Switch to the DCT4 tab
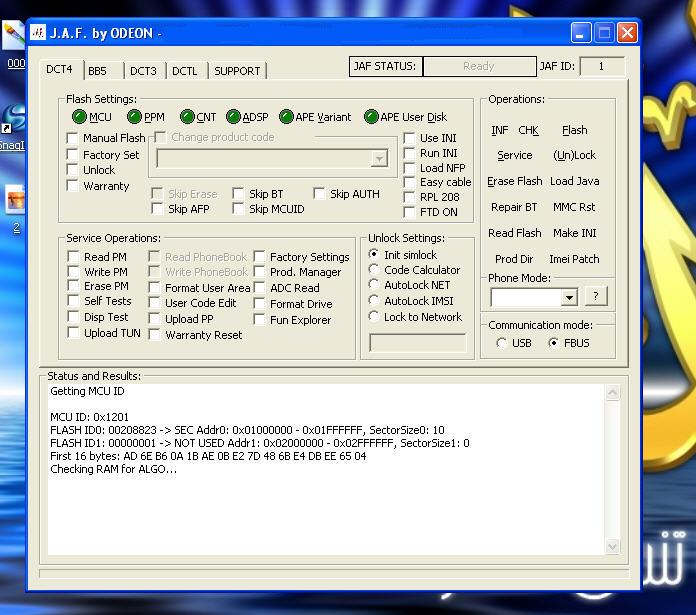This screenshot has height=615, width=696. coord(59,70)
